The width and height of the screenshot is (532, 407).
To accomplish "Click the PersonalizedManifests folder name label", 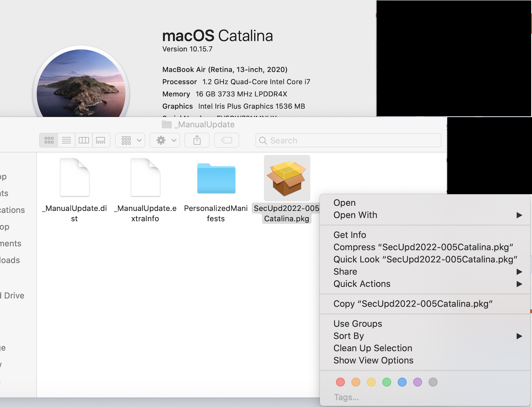I will coord(216,213).
